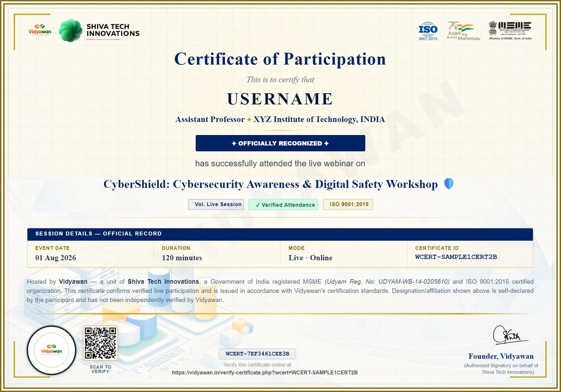The image size is (561, 392).
Task: Click the Officially Recognized banner
Action: pos(280,143)
